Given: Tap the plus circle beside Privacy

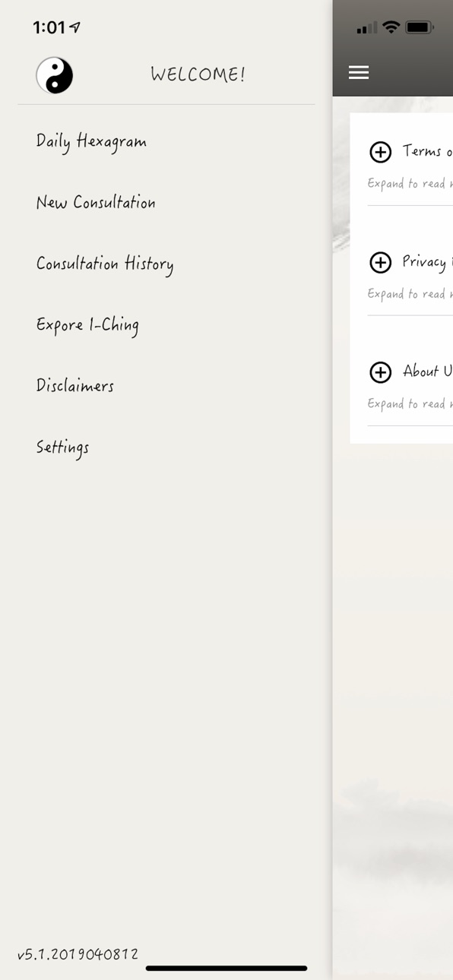Looking at the screenshot, I should click(x=380, y=262).
